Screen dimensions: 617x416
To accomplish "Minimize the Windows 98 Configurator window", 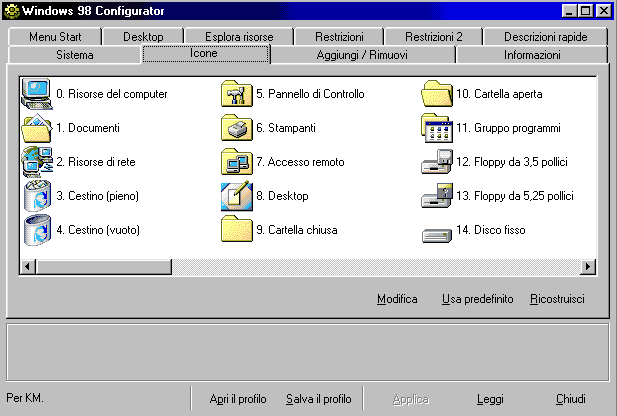I will [569, 11].
